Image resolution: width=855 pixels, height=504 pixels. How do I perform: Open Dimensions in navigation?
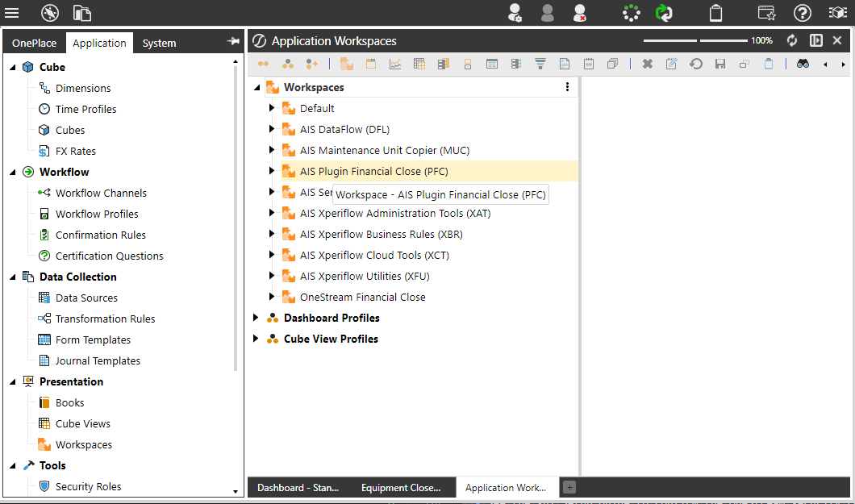(x=83, y=88)
